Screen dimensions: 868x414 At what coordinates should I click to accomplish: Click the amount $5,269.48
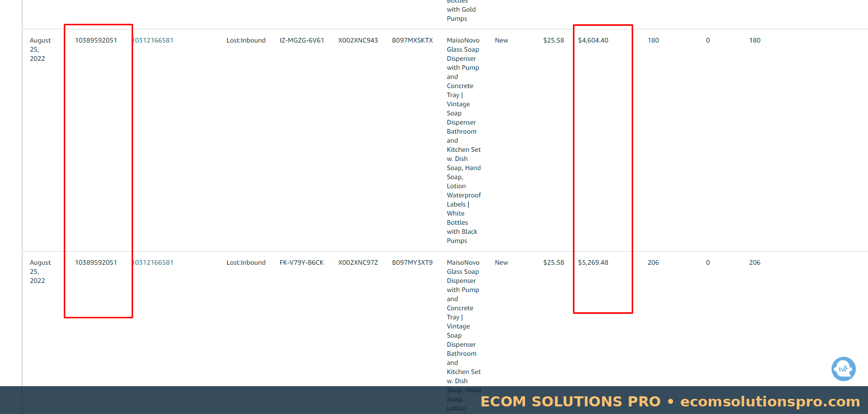pos(593,263)
